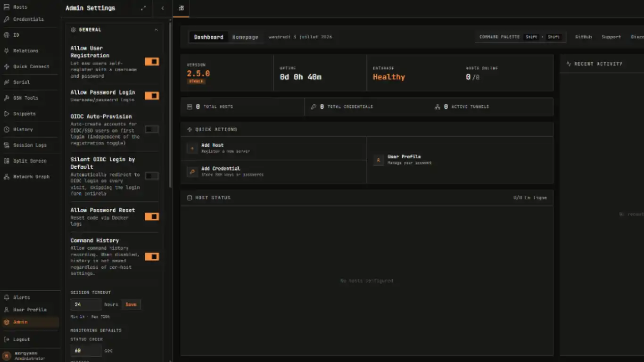This screenshot has height=362, width=644.
Task: Click the Status Check seconds field
Action: coord(86,351)
